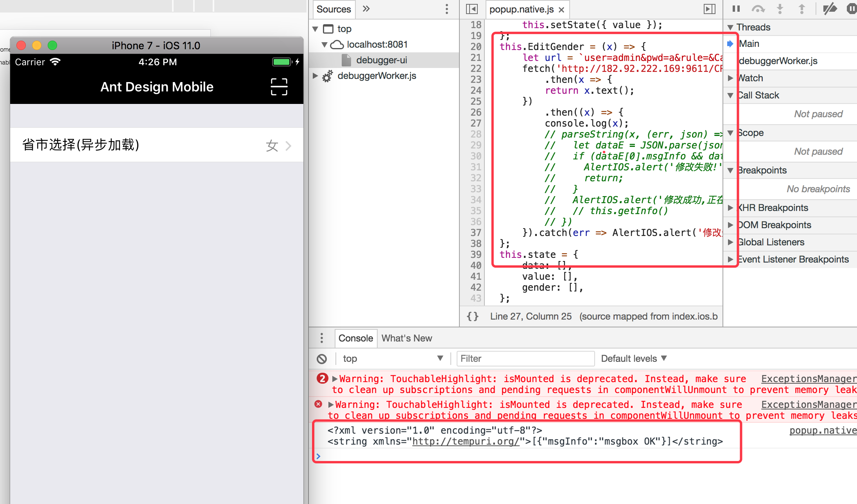Hide the debugger sidebar icon
The height and width of the screenshot is (504, 857).
tap(709, 9)
